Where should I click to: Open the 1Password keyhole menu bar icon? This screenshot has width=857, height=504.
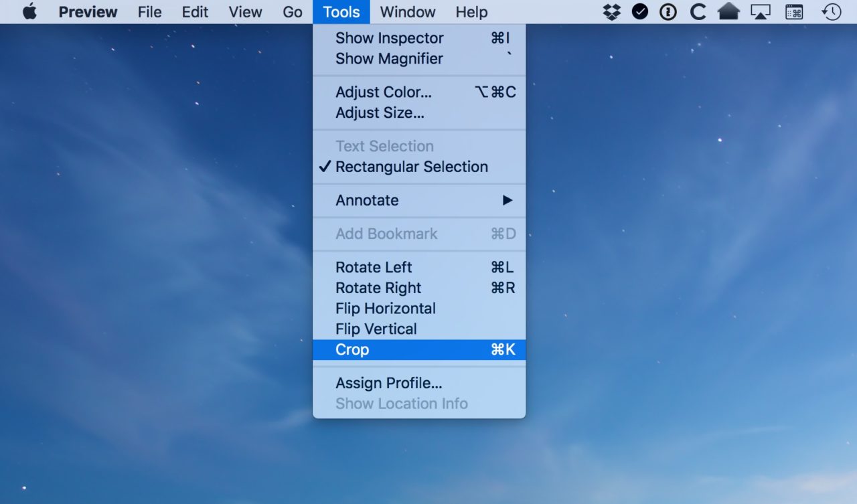point(668,11)
